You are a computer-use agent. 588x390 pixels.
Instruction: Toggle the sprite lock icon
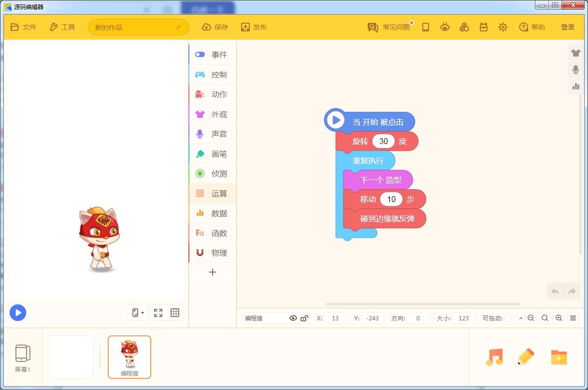coord(304,318)
